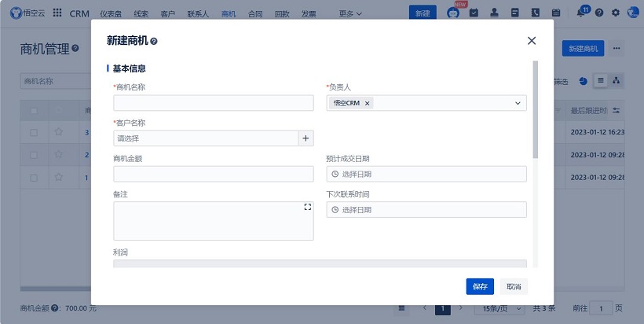The image size is (644, 324).
Task: Open the app grid launcher icon
Action: (x=57, y=13)
